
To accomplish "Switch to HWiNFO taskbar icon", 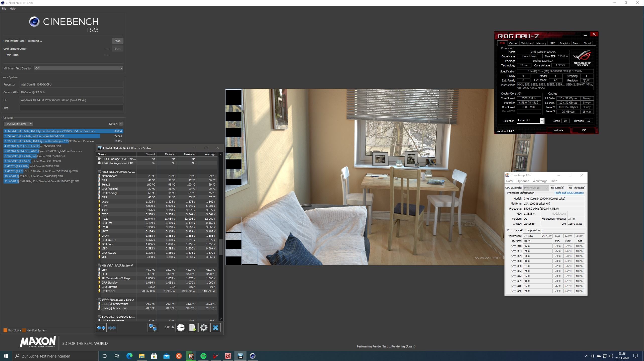I will [x=240, y=356].
